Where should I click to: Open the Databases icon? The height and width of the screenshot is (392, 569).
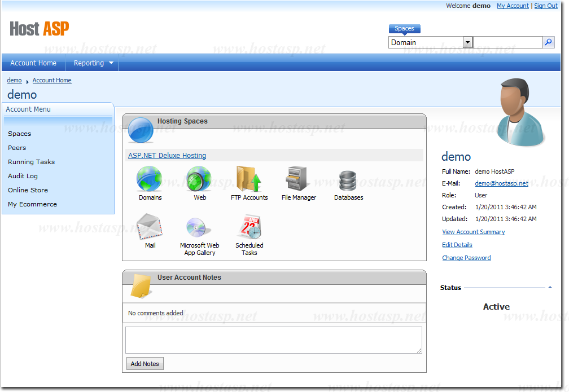coord(348,180)
